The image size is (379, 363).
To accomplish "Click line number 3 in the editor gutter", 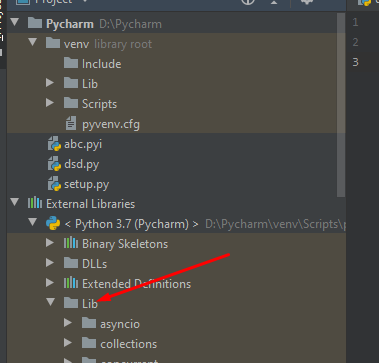I will 355,62.
